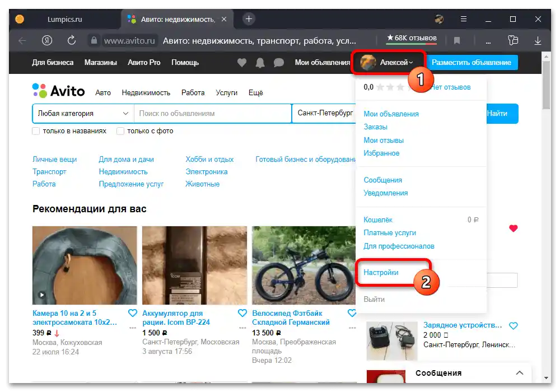Open Для дома и дачи category

[127, 160]
